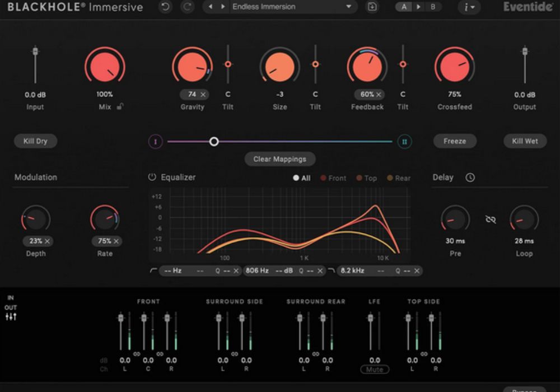This screenshot has height=392, width=560.
Task: Click the Output level slider handle
Action: click(x=525, y=51)
